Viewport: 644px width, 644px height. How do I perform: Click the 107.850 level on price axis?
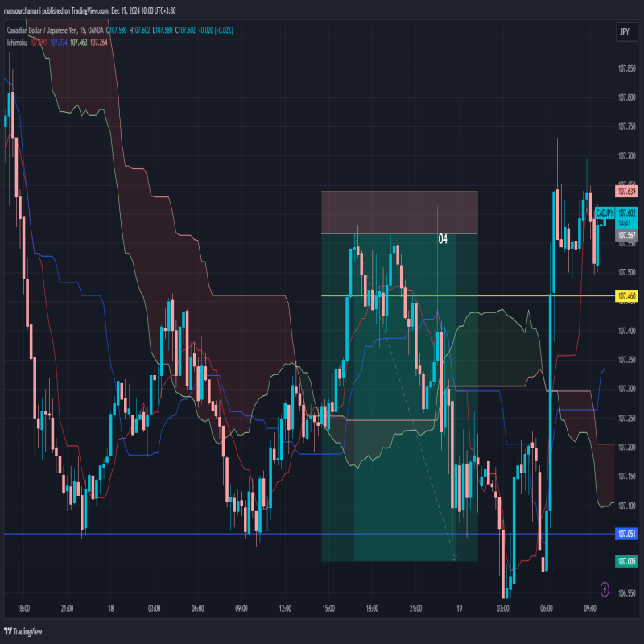tap(626, 97)
